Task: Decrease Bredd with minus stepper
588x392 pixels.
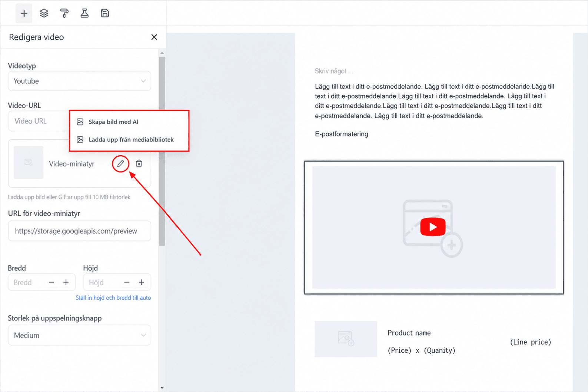Action: [52, 282]
